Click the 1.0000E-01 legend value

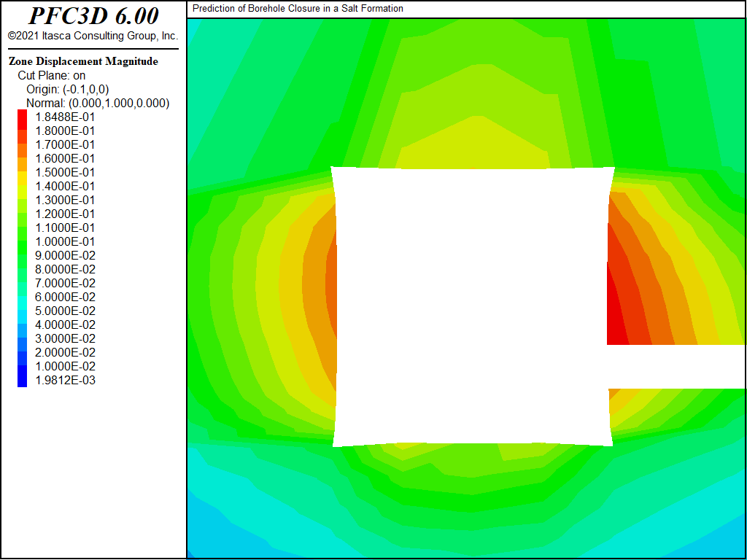pos(65,241)
